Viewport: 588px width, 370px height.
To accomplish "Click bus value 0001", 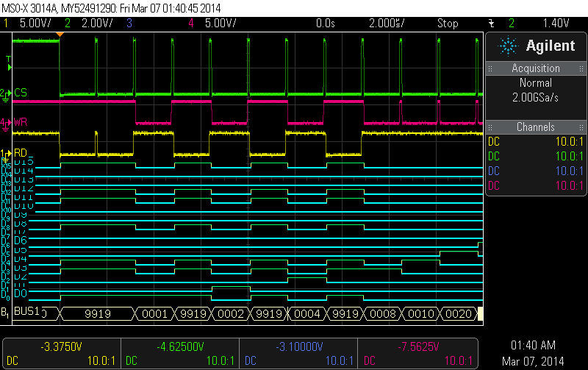I will click(154, 313).
